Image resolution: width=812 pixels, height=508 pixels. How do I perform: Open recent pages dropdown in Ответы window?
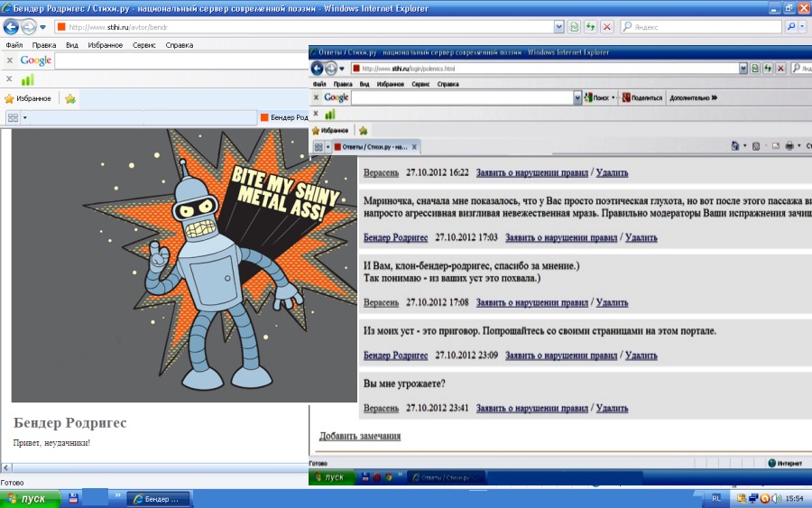(x=342, y=69)
